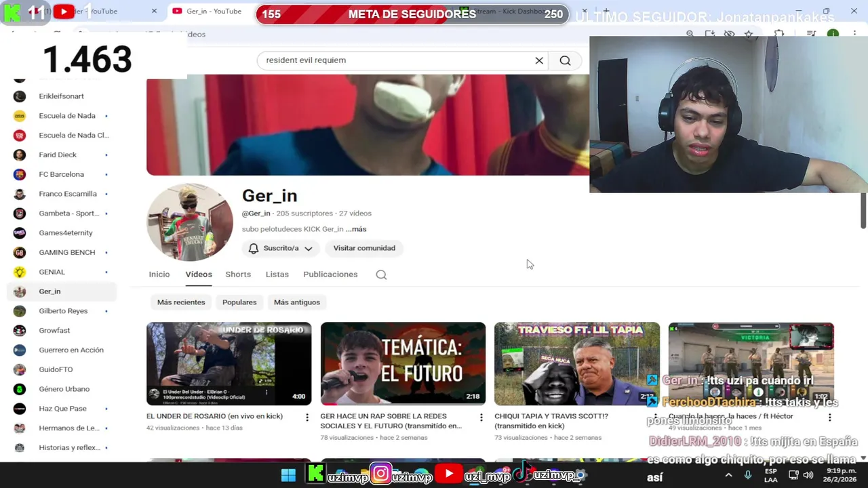
Task: Open Escuela de Nada Cl... subscription link
Action: (74, 136)
